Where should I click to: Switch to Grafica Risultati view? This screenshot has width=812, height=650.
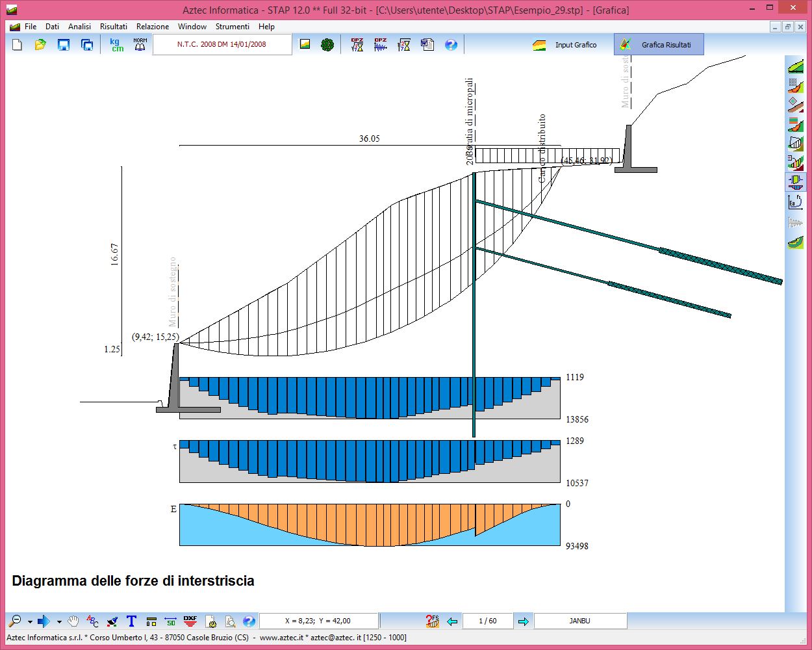658,45
